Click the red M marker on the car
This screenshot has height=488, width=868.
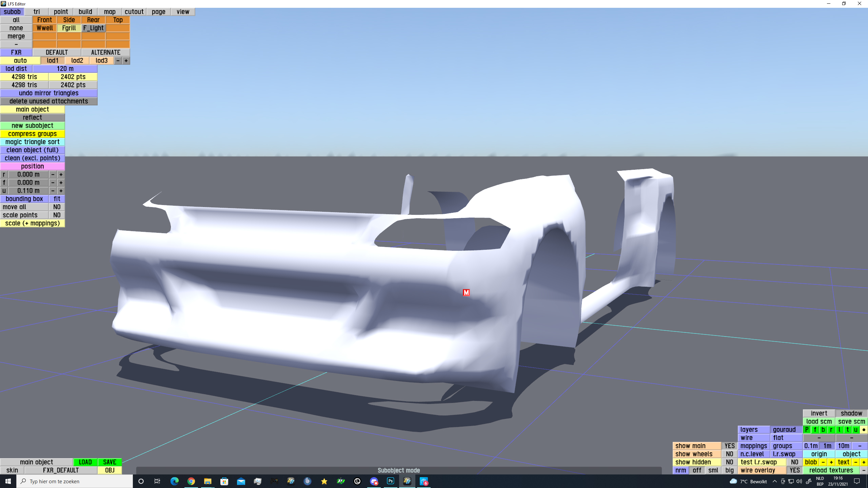click(466, 292)
